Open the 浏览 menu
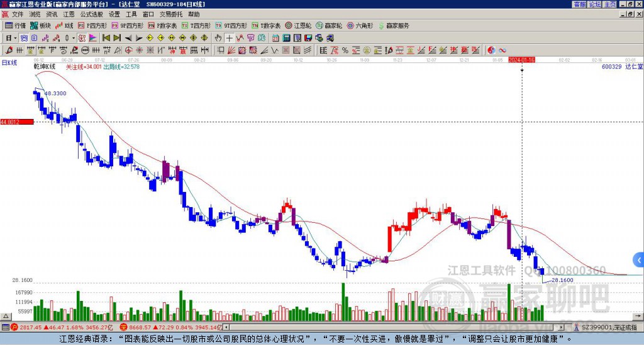 (35, 14)
